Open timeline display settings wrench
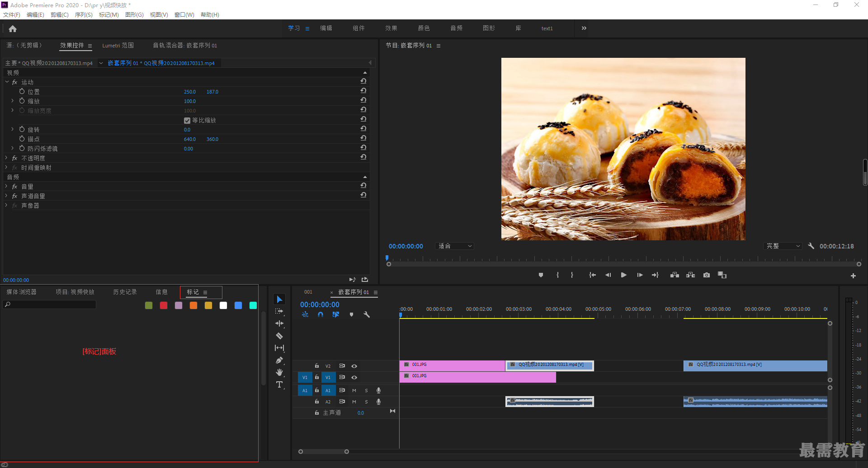The width and height of the screenshot is (868, 468). (367, 314)
